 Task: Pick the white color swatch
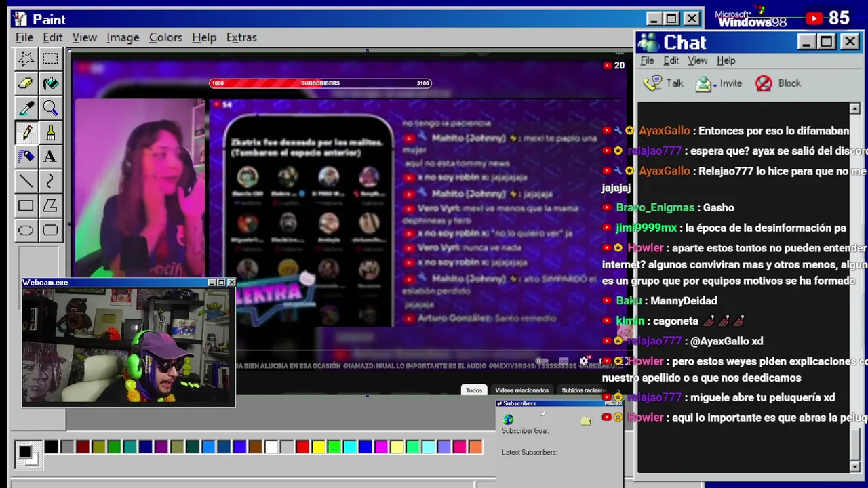[271, 447]
